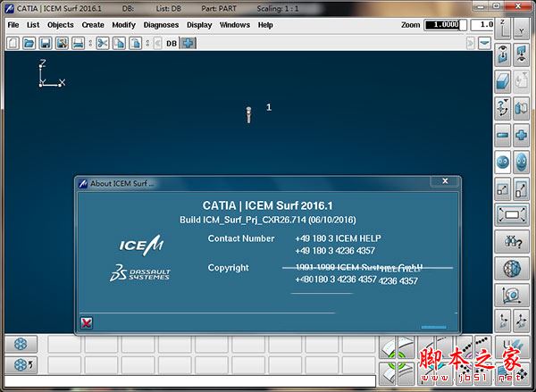Close the About ICEM Surf dialog
This screenshot has height=392, width=536.
[445, 181]
